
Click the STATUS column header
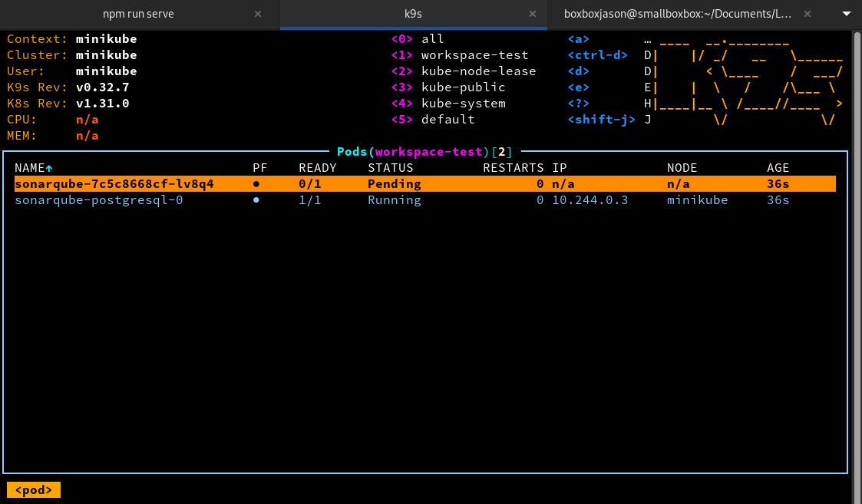391,168
